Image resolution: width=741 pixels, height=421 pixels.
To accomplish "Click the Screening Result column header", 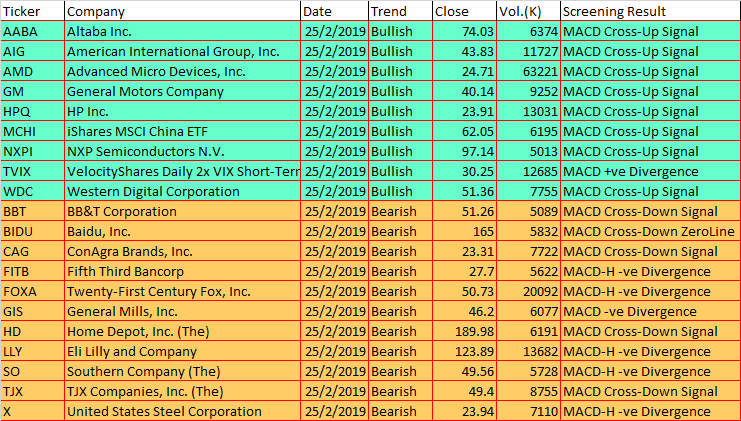I will point(651,11).
